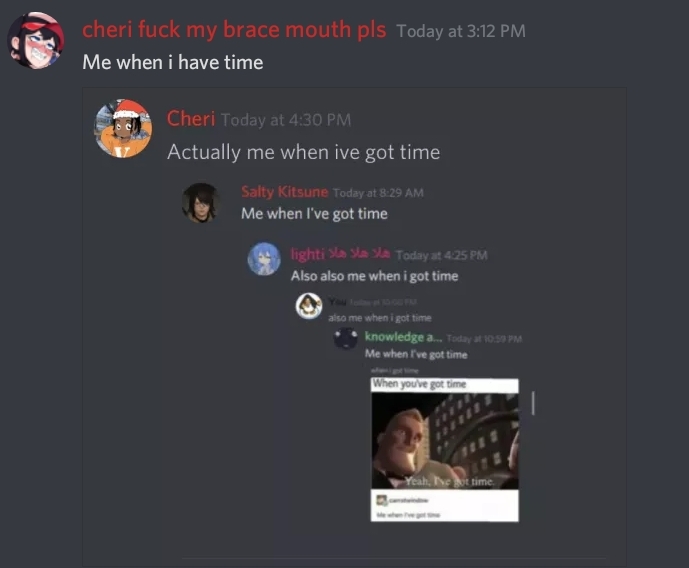
Task: Click the "Also also me when i got time" message
Action: (374, 276)
